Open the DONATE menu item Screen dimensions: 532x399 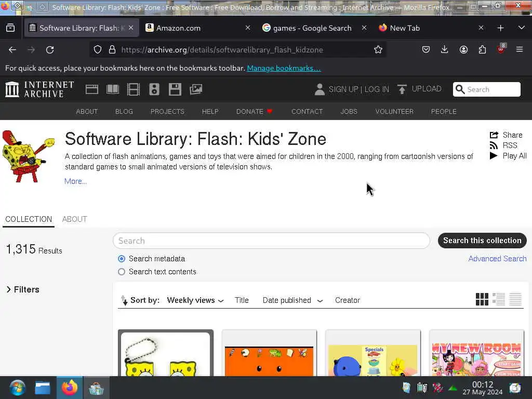(x=254, y=112)
